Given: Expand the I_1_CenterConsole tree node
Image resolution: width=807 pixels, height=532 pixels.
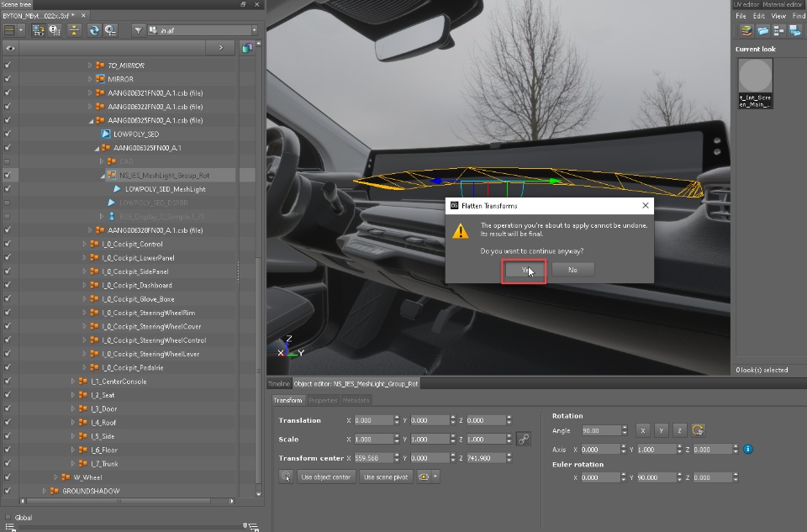Looking at the screenshot, I should tap(73, 382).
